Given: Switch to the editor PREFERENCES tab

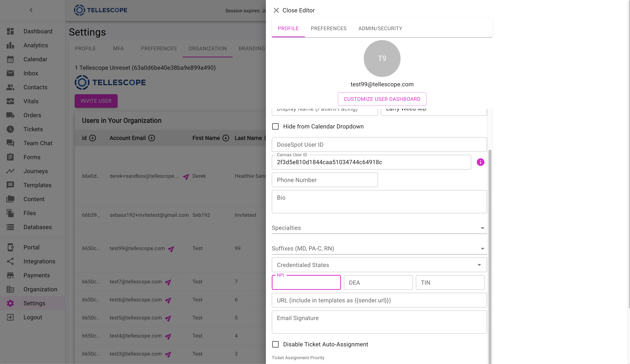Looking at the screenshot, I should click(328, 29).
